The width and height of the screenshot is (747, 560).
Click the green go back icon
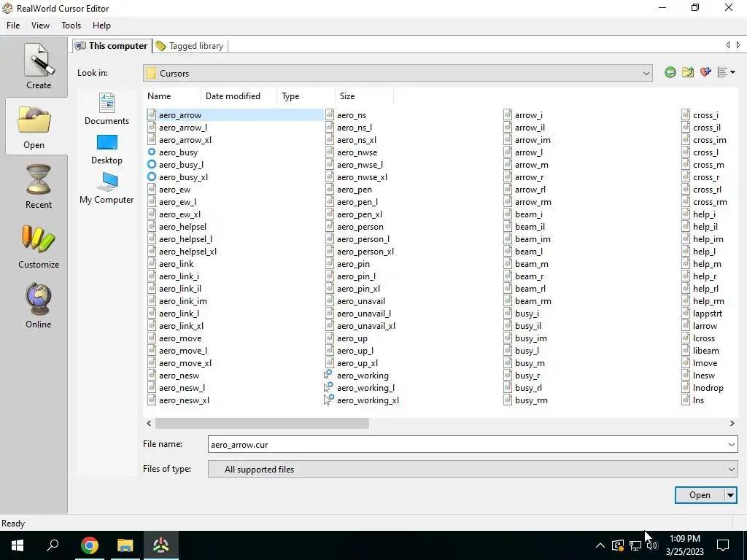[x=670, y=72]
